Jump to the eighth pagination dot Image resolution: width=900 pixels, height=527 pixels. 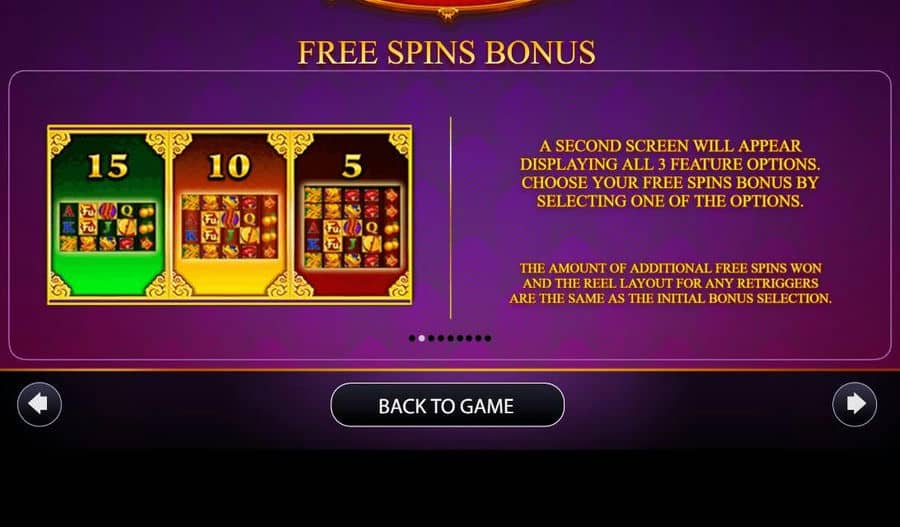[x=478, y=338]
